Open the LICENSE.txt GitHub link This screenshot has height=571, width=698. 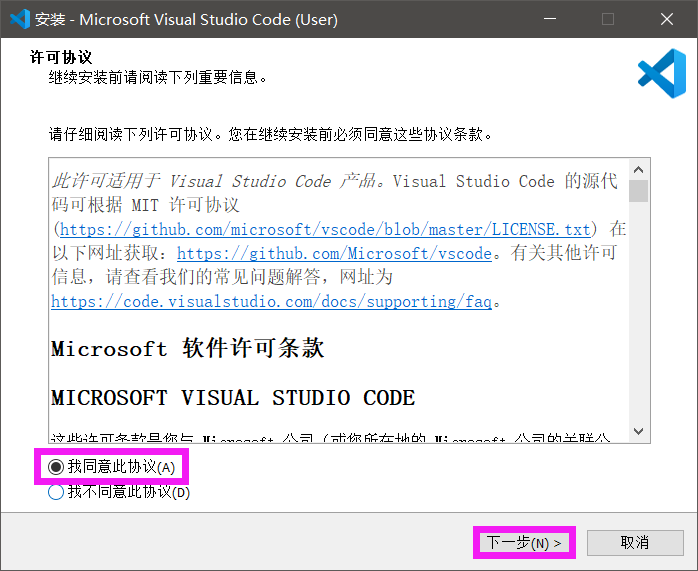click(325, 229)
